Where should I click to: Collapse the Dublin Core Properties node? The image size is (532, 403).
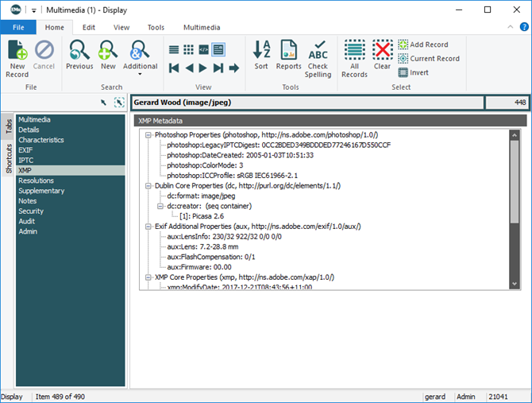point(148,185)
